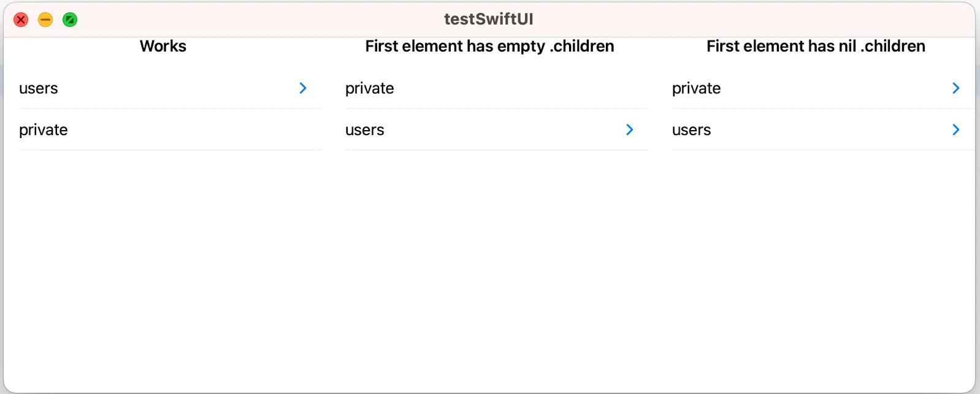
Task: Expand users in the Works list
Action: (303, 88)
